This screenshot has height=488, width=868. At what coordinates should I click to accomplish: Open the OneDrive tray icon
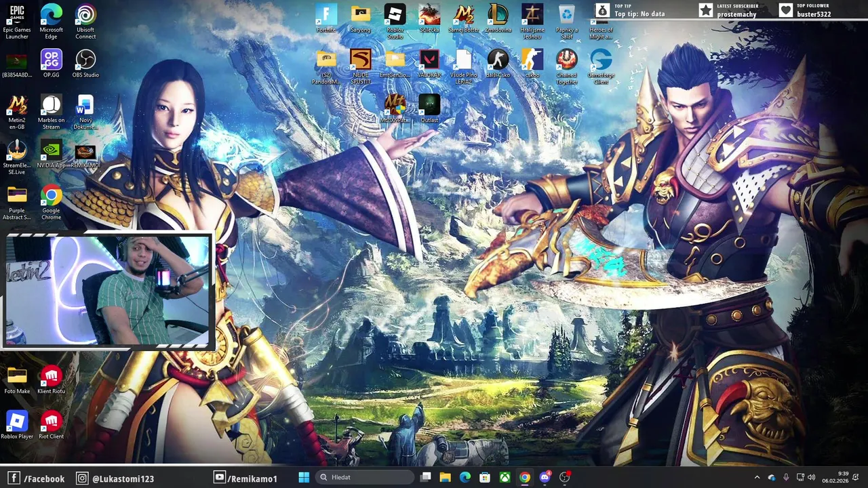click(x=772, y=477)
